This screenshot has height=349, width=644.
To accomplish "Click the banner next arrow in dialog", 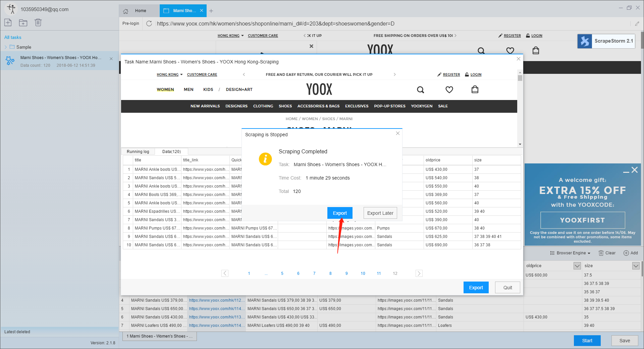I will pyautogui.click(x=394, y=74).
